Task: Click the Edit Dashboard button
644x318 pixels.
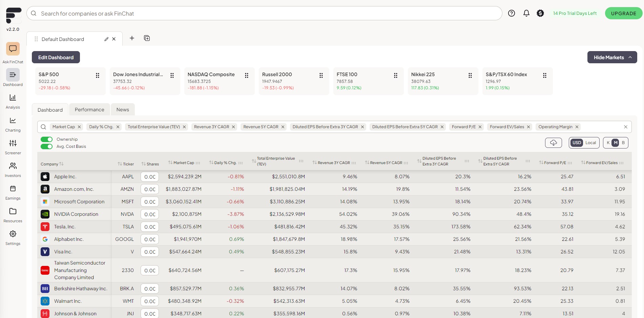Action: point(56,57)
